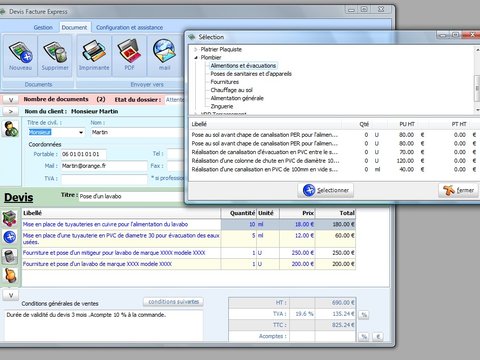The width and height of the screenshot is (480, 360).
Task: Send the document by mail
Action: point(164,56)
